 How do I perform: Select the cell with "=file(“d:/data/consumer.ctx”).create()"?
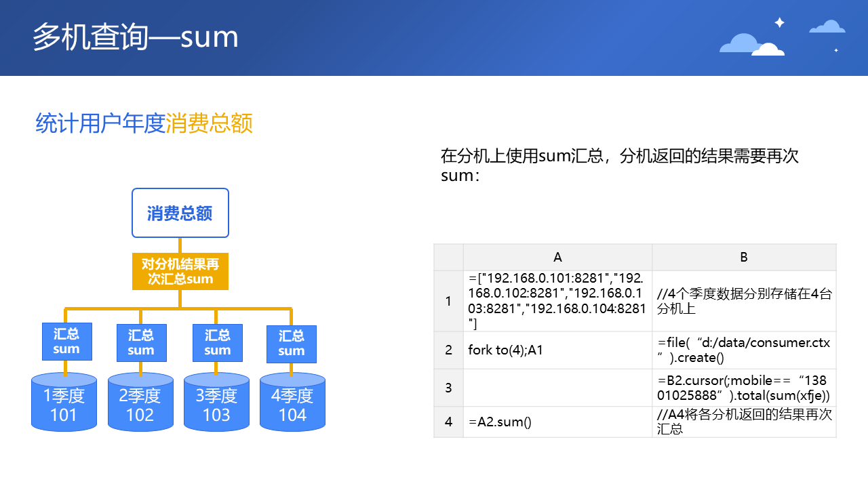[x=744, y=350]
